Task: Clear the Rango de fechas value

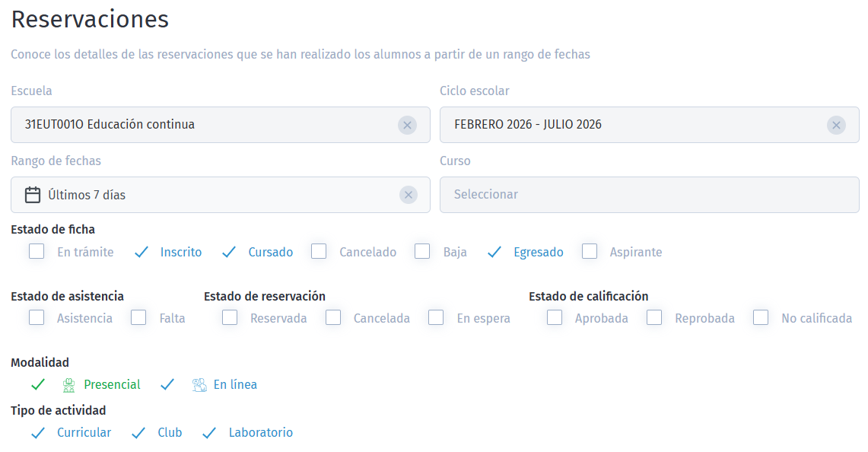Action: tap(409, 196)
